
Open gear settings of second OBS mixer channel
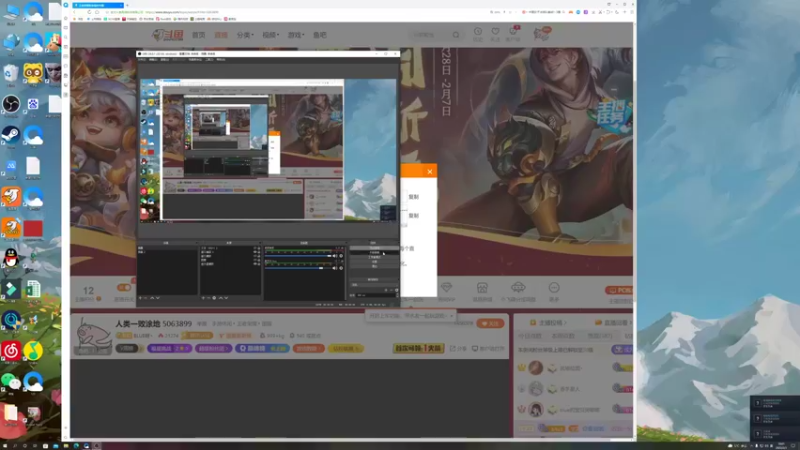(341, 268)
